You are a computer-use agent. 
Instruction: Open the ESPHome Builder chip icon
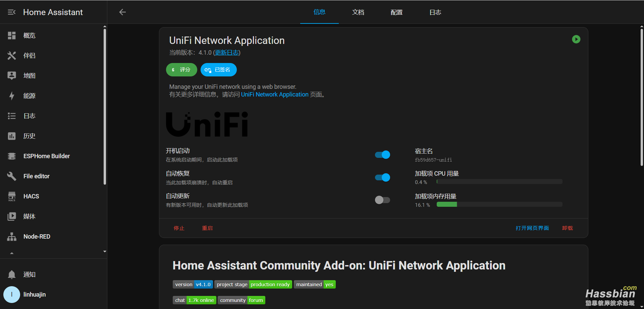click(12, 156)
